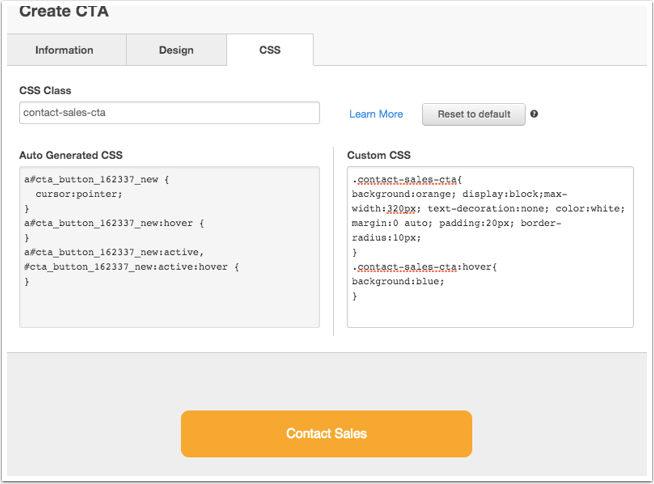Switch to the Information tab
The height and width of the screenshot is (484, 654).
click(x=66, y=50)
